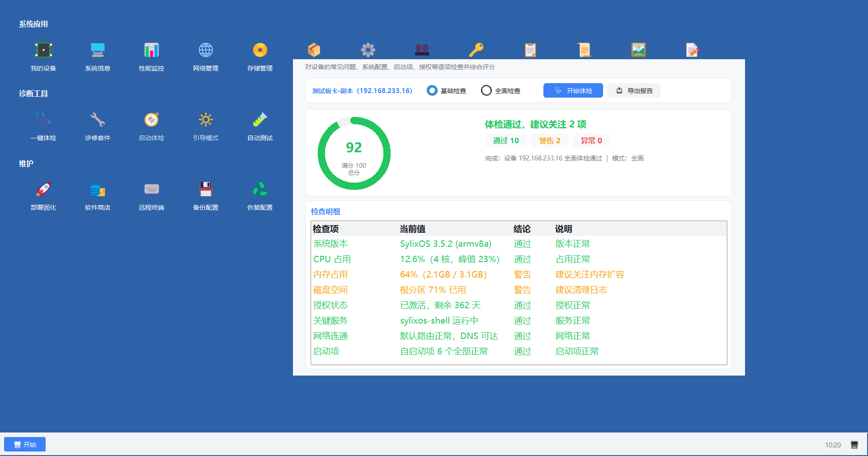Click the 说明 column header
This screenshot has height=456, width=868.
pyautogui.click(x=563, y=229)
